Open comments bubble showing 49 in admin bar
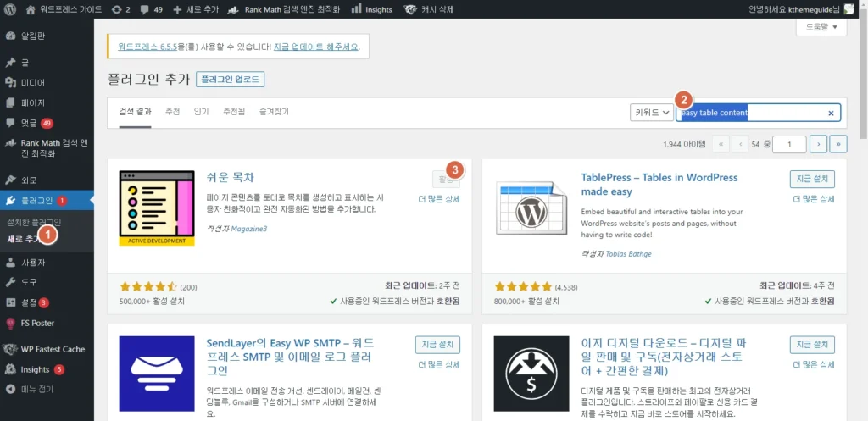868x421 pixels. (152, 9)
